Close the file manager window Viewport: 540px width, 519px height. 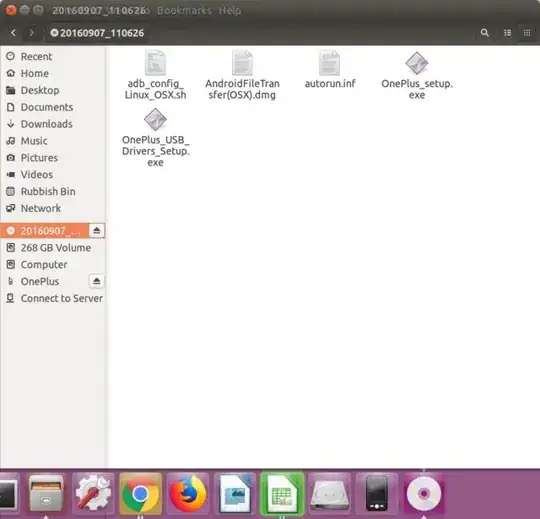click(x=10, y=10)
